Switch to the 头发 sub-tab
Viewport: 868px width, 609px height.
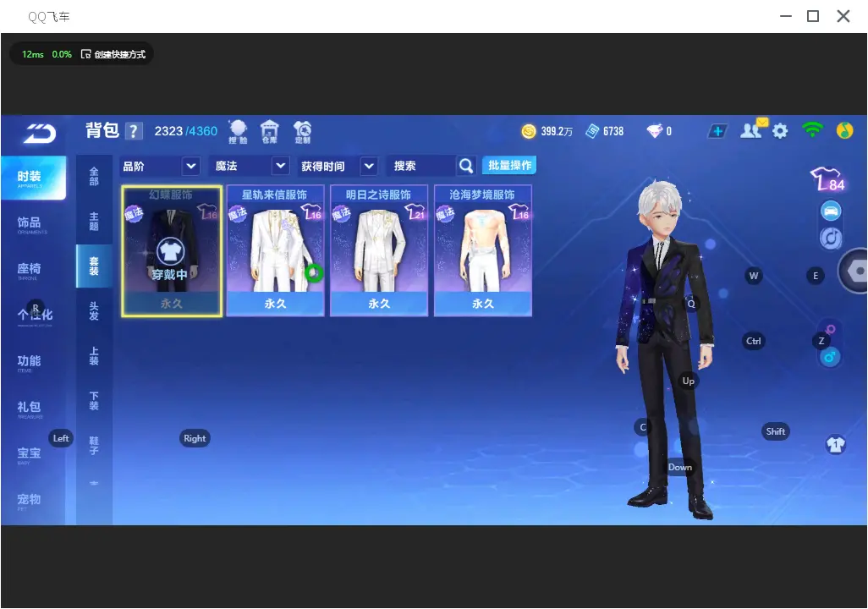point(94,311)
